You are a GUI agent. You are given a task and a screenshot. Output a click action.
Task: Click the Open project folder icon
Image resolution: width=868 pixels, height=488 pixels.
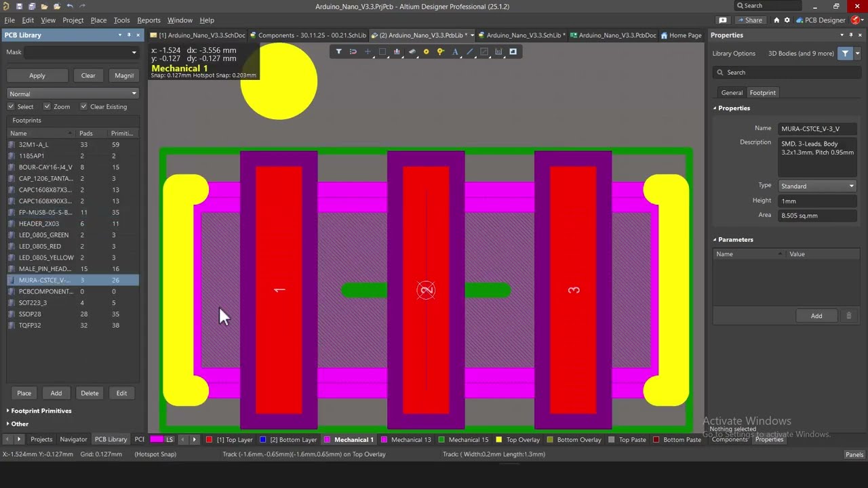[56, 6]
